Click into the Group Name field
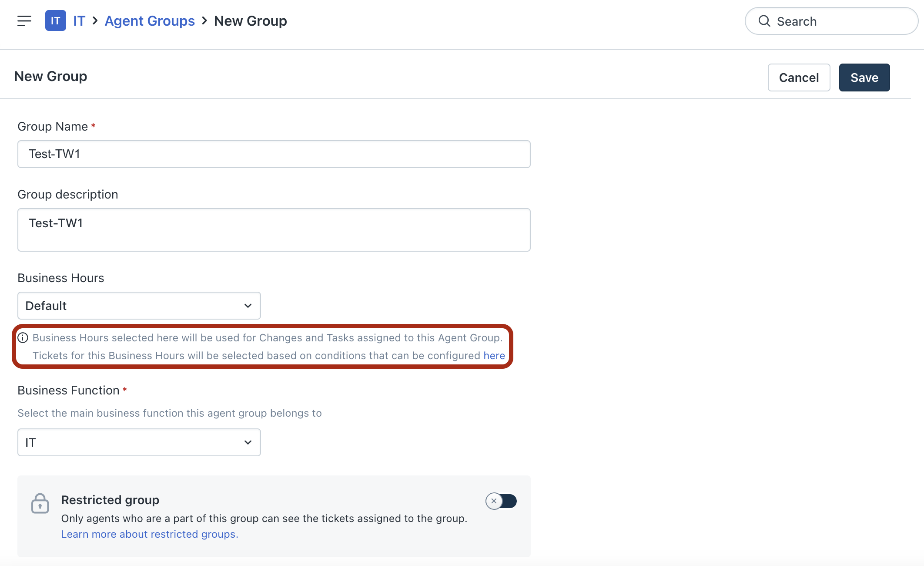Viewport: 924px width, 566px height. (274, 154)
